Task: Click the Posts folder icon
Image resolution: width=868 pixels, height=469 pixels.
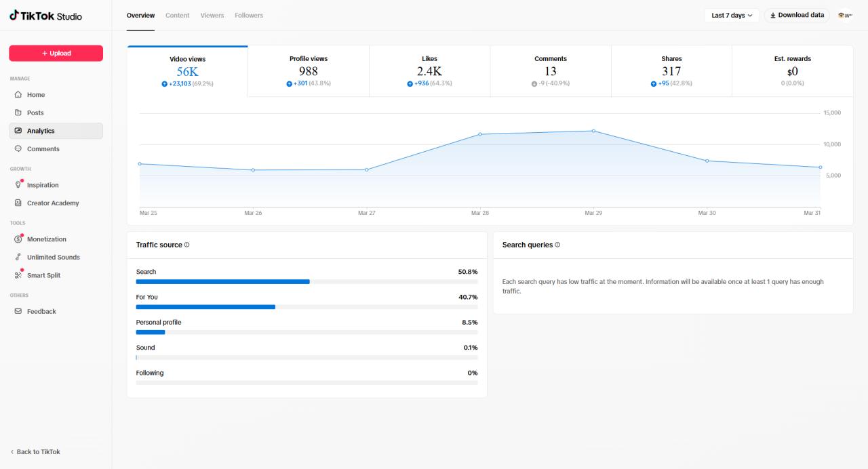Action: tap(18, 113)
